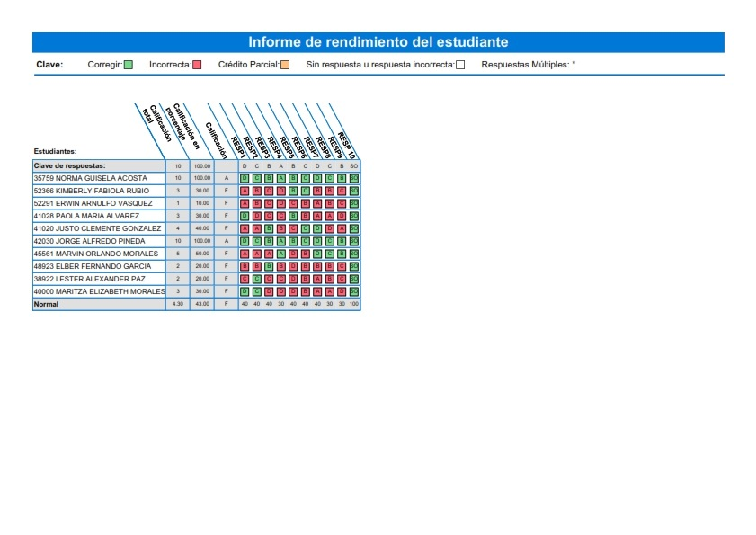
Task: Click the 50.00 percentage for MARVIN ORLANDO MORALES
Action: (x=202, y=254)
